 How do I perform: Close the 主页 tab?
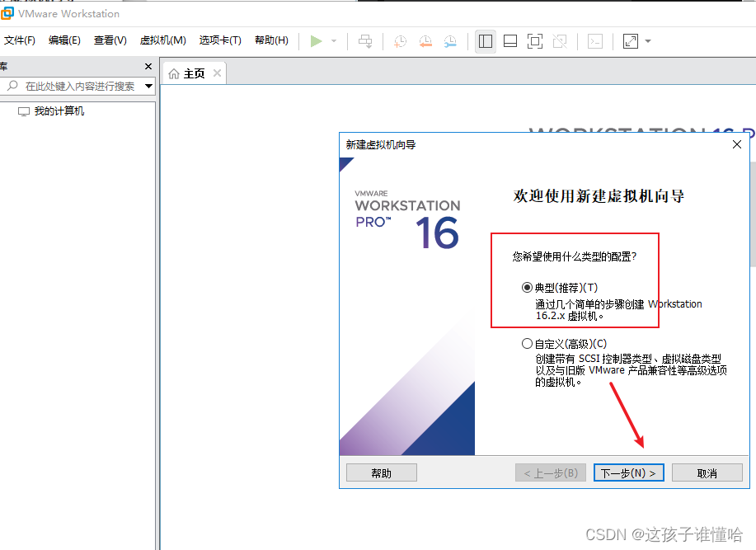[x=218, y=73]
